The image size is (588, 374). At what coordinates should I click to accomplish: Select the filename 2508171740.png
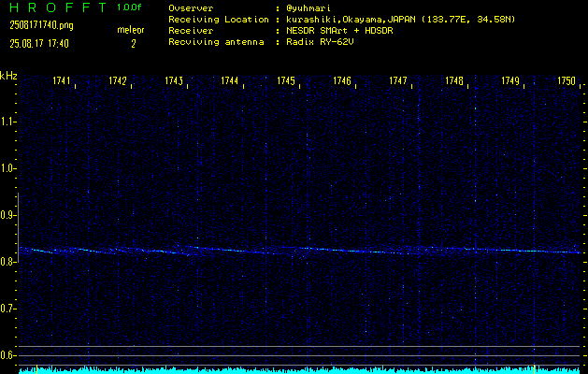(41, 25)
